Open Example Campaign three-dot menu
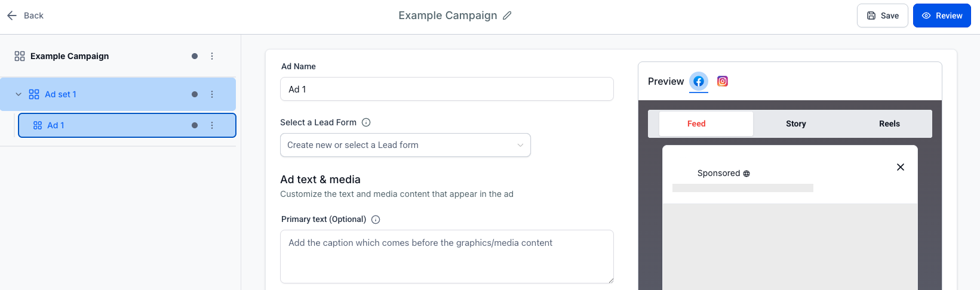 click(x=212, y=56)
